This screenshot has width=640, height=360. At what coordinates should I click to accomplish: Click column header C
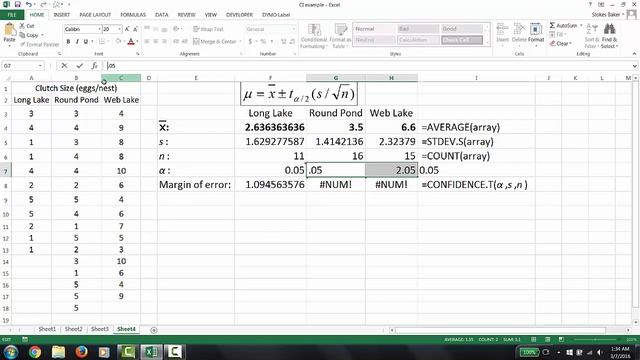point(121,78)
